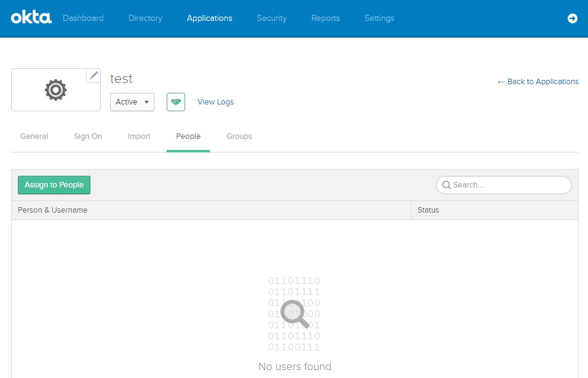Switch to the Sign On tab

[88, 136]
